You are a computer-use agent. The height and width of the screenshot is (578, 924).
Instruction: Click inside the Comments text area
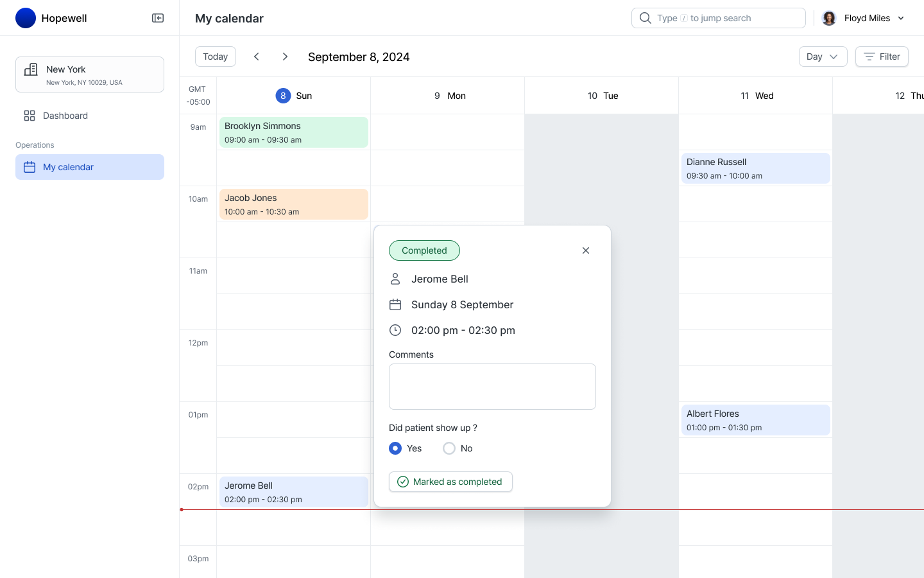point(492,386)
